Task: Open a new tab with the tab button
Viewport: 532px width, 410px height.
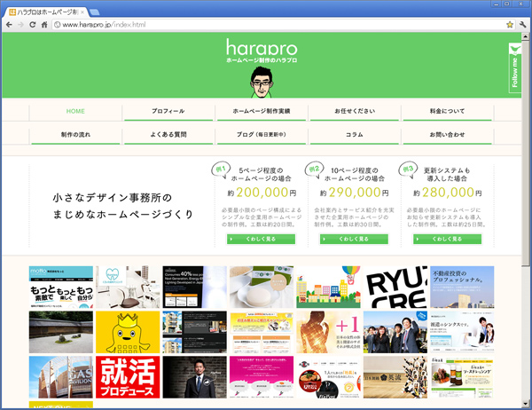Action: (x=94, y=12)
